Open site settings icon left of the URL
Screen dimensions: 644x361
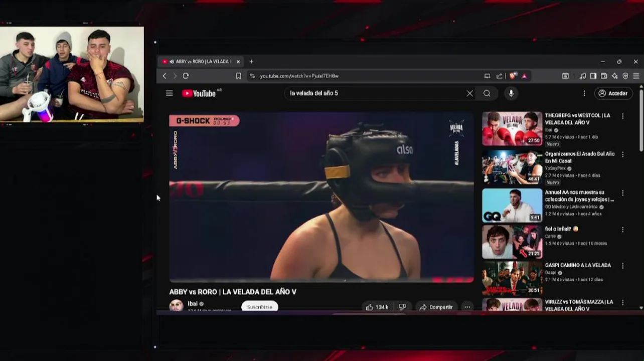coord(252,76)
